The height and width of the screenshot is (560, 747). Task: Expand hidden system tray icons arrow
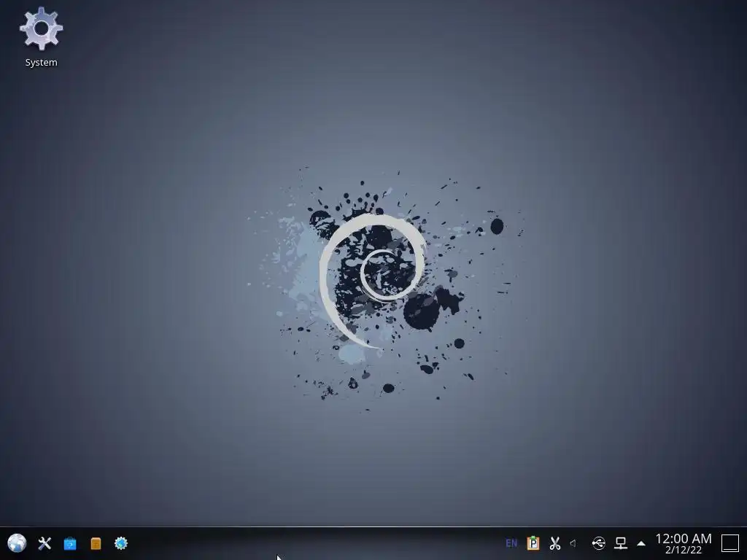point(641,543)
